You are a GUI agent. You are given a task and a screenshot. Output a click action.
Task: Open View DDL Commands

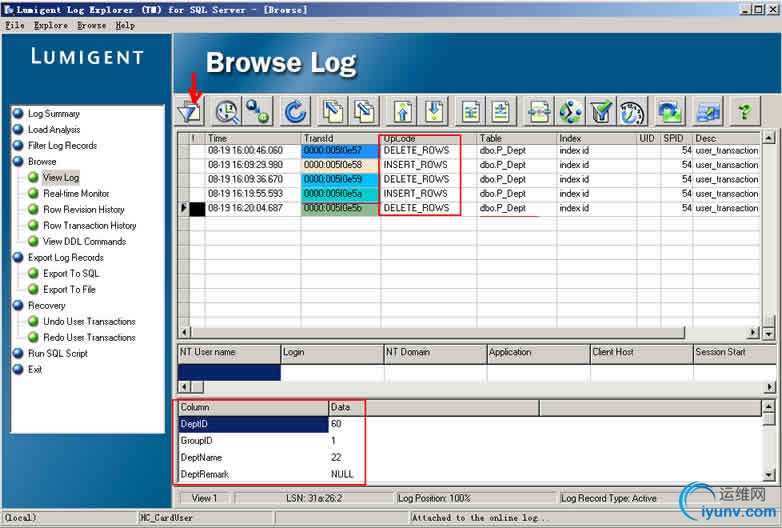pos(84,241)
